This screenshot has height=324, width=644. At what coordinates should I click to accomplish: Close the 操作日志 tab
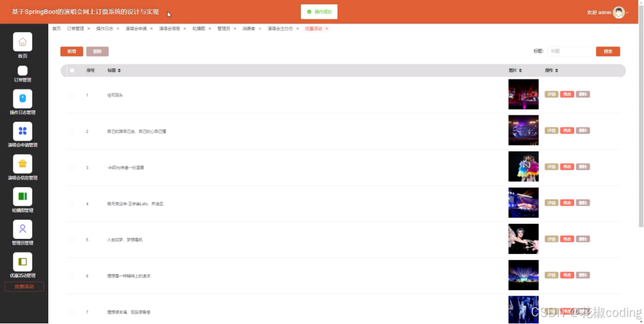pos(118,29)
